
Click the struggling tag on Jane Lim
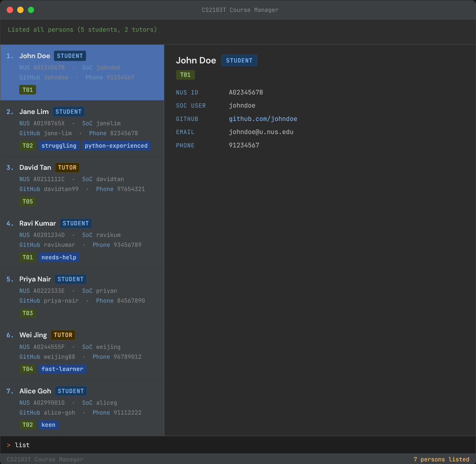pos(59,146)
